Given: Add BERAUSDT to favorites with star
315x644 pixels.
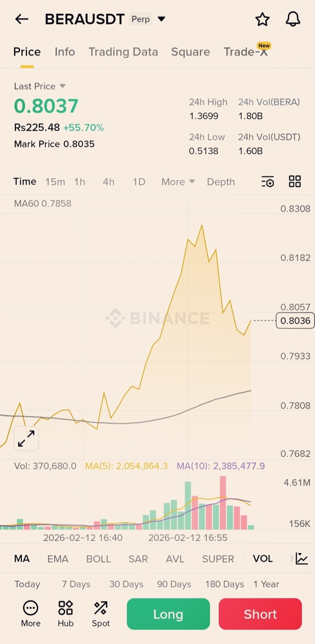Looking at the screenshot, I should [x=262, y=19].
